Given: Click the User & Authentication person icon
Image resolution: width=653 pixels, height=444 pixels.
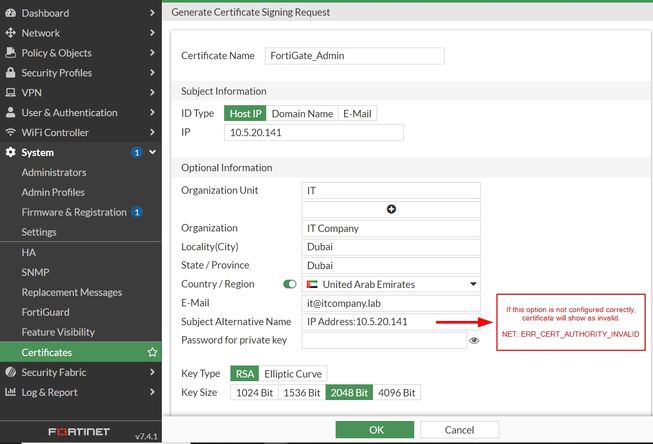Looking at the screenshot, I should [x=10, y=112].
